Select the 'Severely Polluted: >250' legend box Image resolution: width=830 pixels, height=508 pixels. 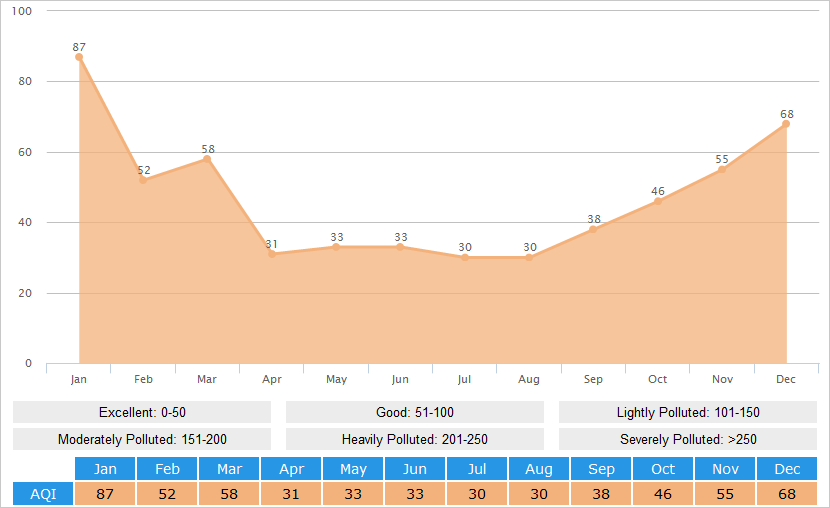pos(688,439)
